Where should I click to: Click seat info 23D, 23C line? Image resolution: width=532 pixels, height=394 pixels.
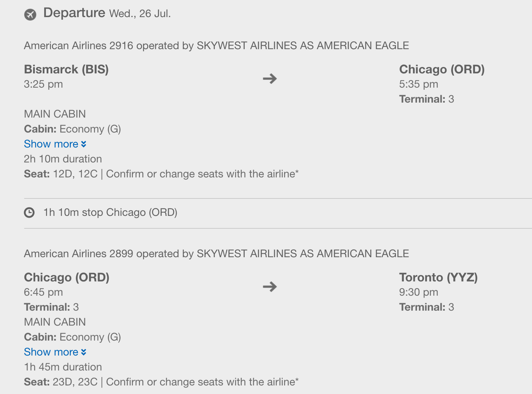(x=161, y=382)
